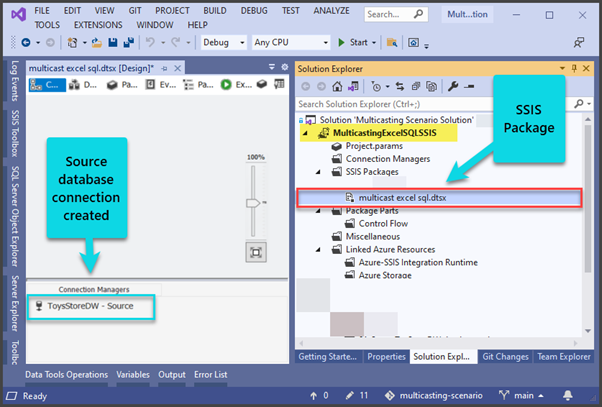The height and width of the screenshot is (407, 602).
Task: Click the Live Share feedback icon
Action: pos(579,43)
